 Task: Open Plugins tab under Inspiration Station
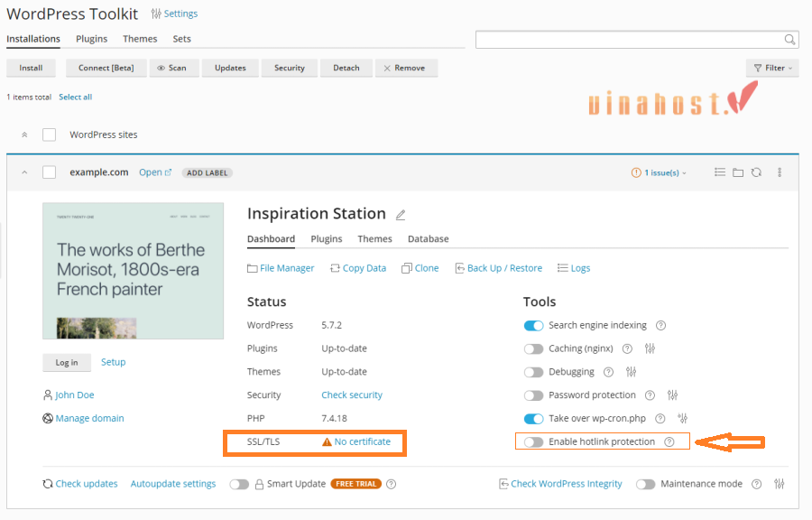click(x=327, y=238)
